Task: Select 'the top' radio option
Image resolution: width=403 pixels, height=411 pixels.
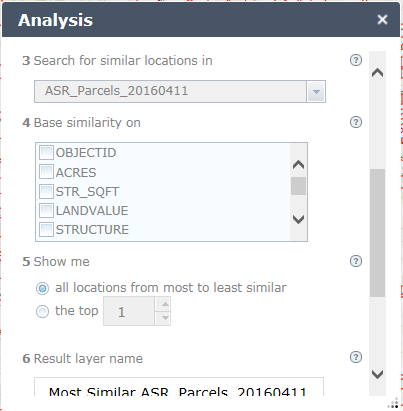Action: coord(42,311)
